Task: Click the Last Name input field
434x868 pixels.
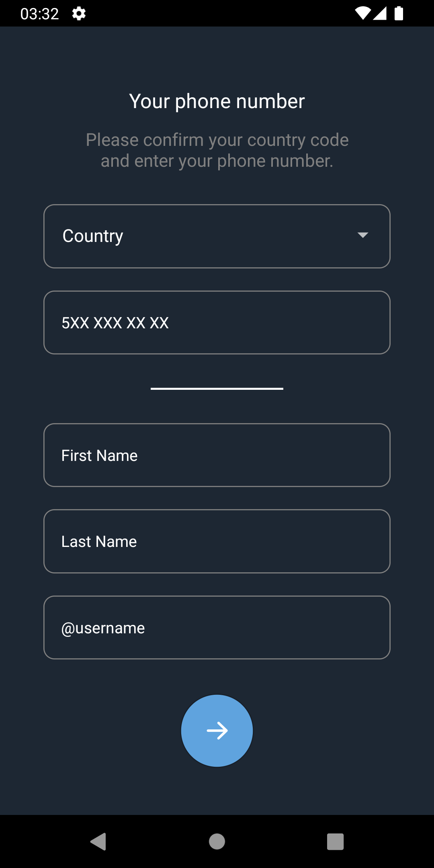Action: [217, 541]
